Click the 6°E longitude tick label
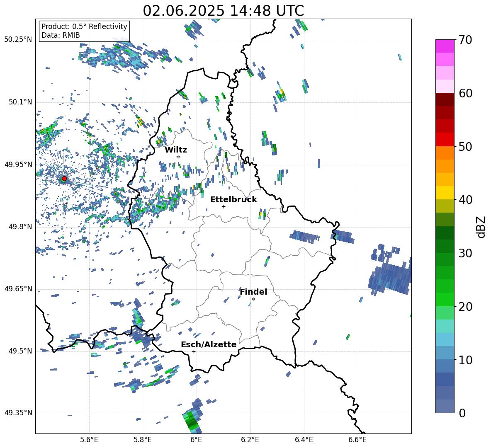The height and width of the screenshot is (448, 491). click(x=196, y=440)
